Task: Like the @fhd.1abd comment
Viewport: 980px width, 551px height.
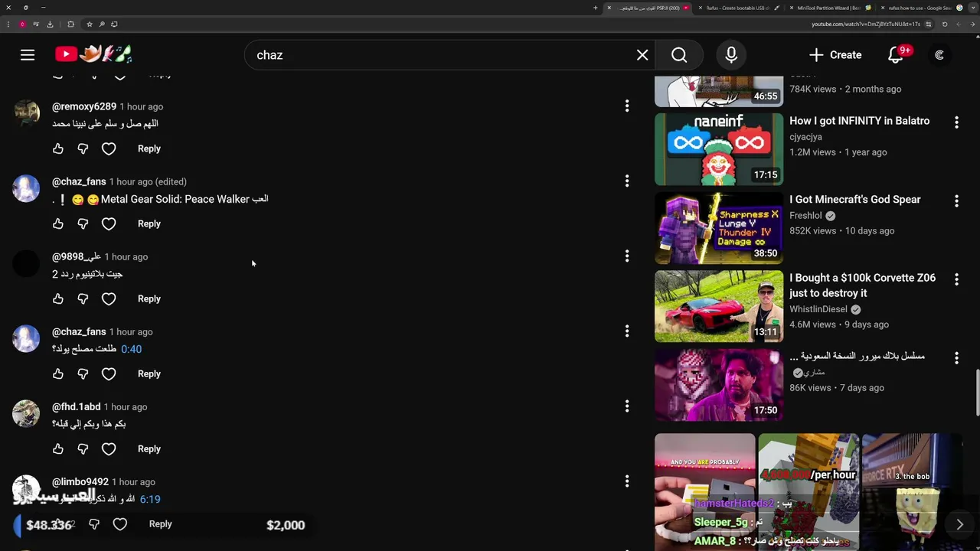Action: [58, 448]
